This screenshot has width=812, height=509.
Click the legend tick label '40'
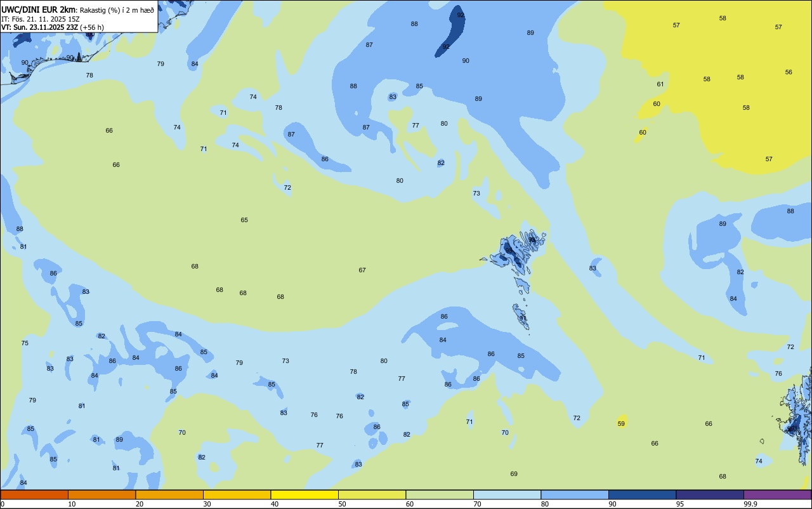(x=275, y=504)
